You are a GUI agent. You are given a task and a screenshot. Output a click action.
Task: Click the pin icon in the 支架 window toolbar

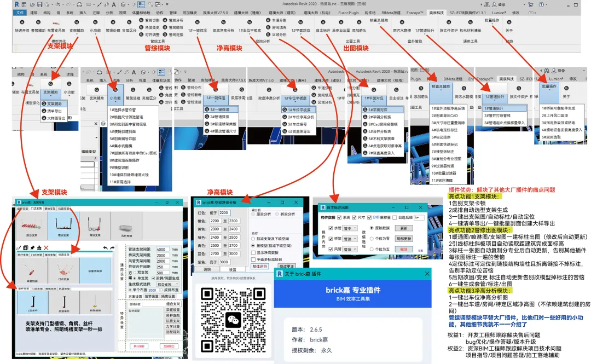pyautogui.click(x=32, y=248)
